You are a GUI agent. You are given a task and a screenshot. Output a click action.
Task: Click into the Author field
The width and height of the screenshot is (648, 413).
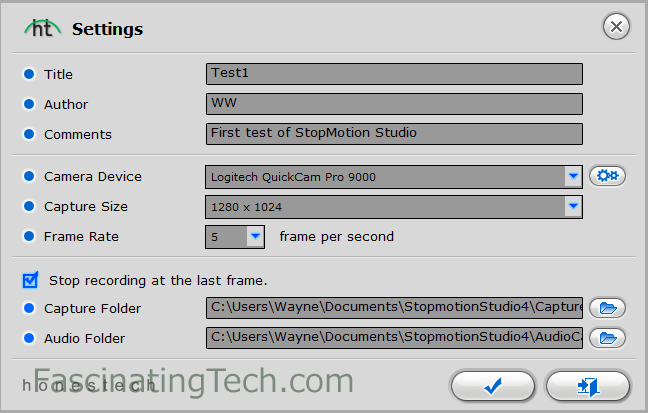pyautogui.click(x=394, y=104)
